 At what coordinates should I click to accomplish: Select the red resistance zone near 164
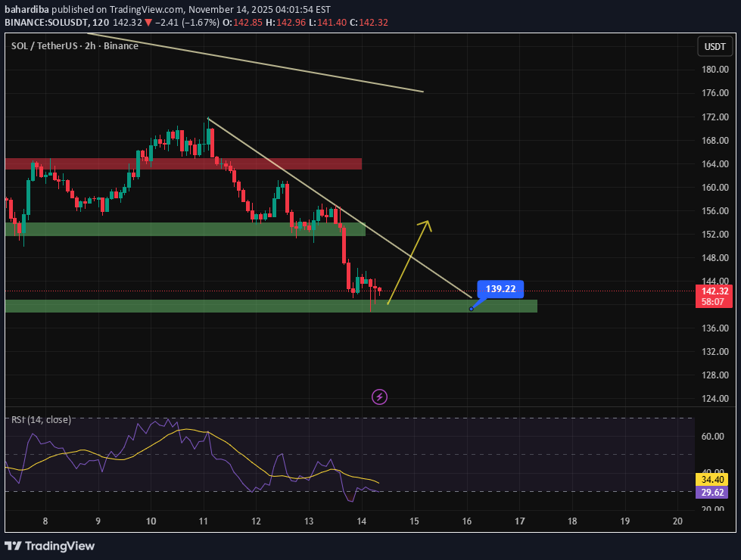tap(182, 163)
